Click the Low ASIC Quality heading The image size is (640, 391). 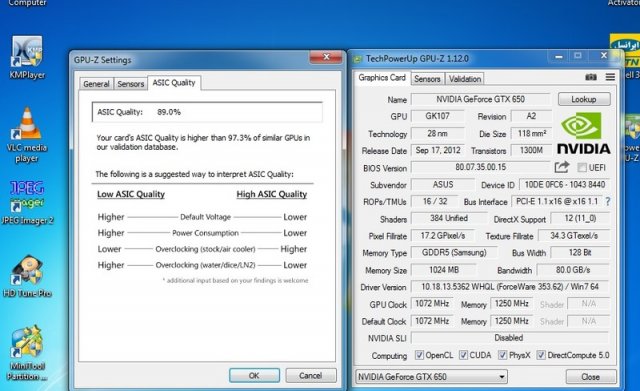pos(131,194)
